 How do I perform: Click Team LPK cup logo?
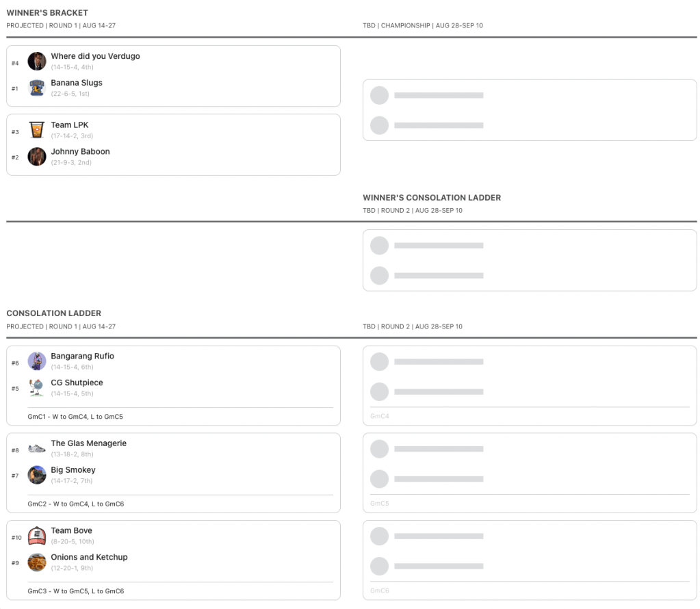[x=37, y=130]
